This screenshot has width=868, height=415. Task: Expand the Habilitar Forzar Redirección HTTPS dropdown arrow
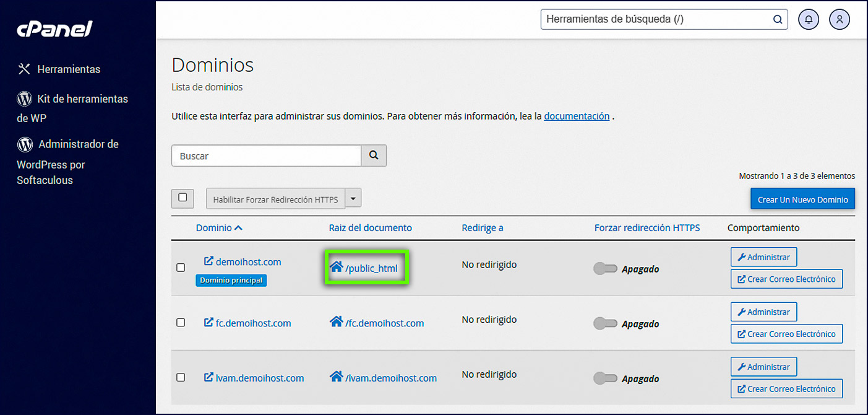(353, 198)
